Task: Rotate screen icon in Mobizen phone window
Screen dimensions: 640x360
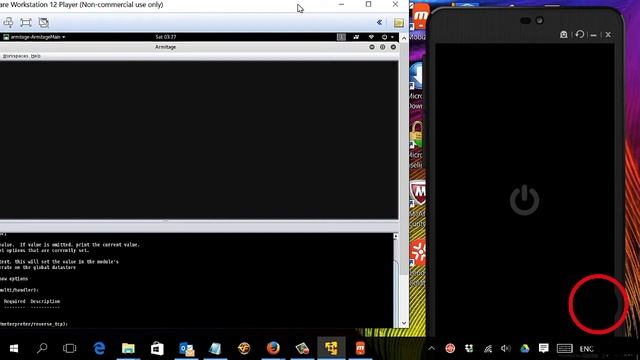Action: (580, 34)
